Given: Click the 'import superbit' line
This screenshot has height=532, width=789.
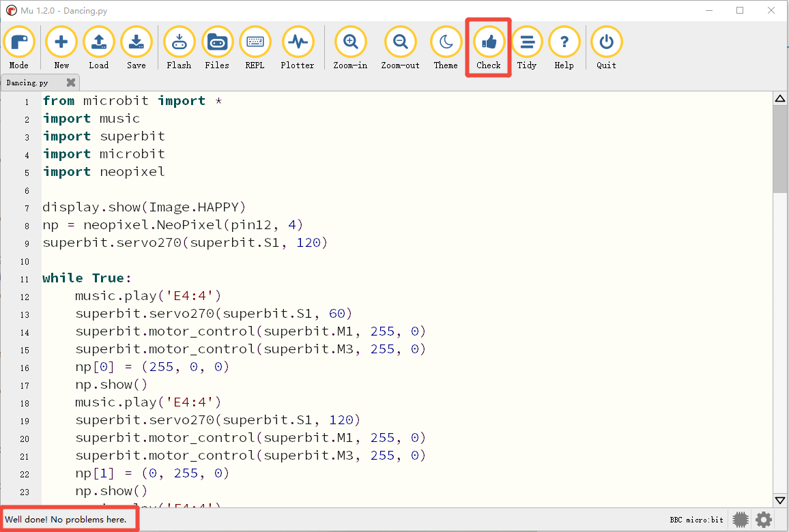Looking at the screenshot, I should (x=104, y=136).
